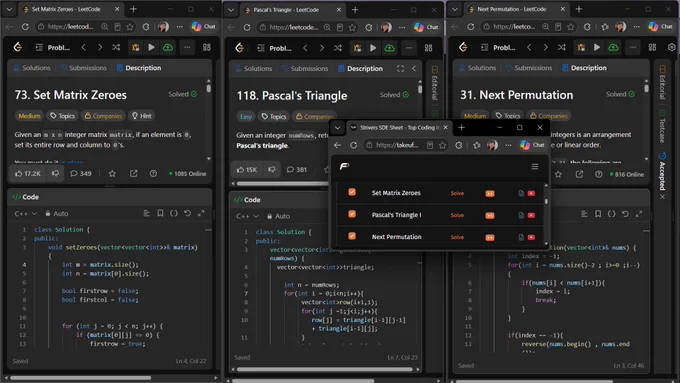Open Problem list in Next Permutation window
The width and height of the screenshot is (680, 383).
click(x=499, y=47)
